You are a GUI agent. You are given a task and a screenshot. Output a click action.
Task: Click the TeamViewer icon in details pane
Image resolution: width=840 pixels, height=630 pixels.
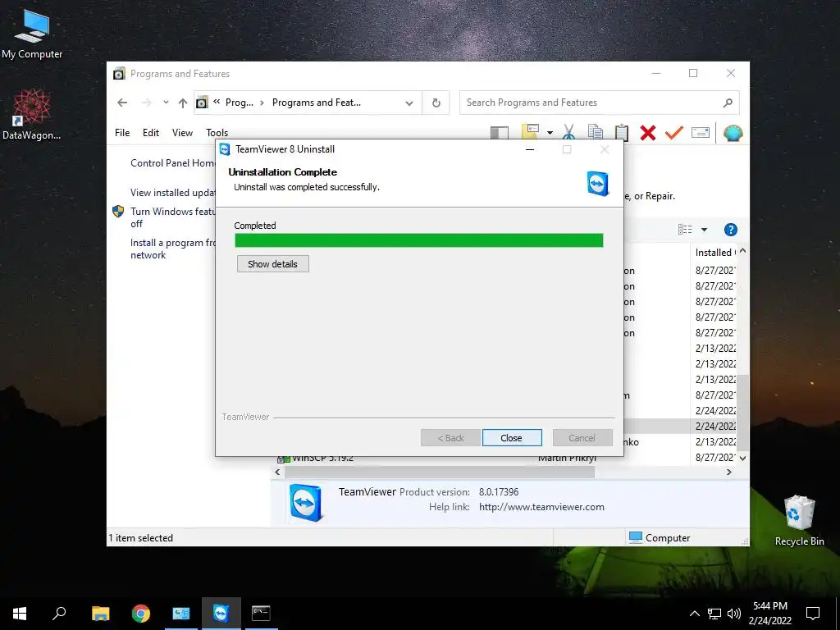[305, 503]
